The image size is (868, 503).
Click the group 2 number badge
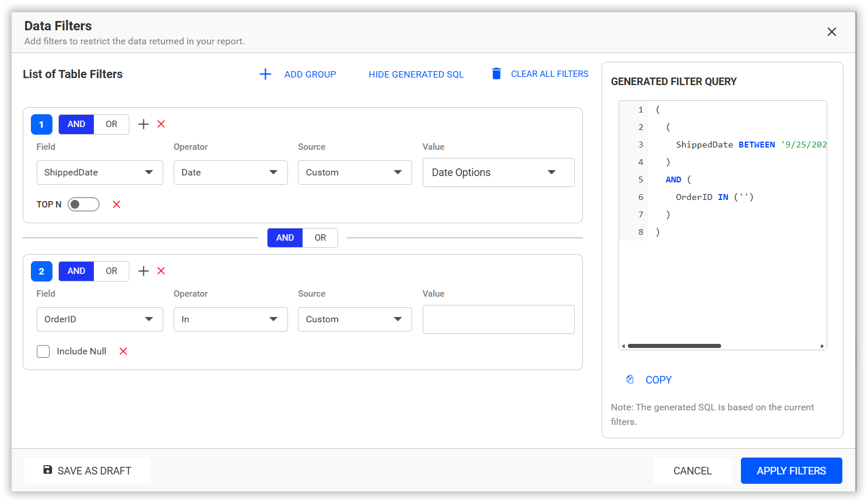pyautogui.click(x=41, y=272)
